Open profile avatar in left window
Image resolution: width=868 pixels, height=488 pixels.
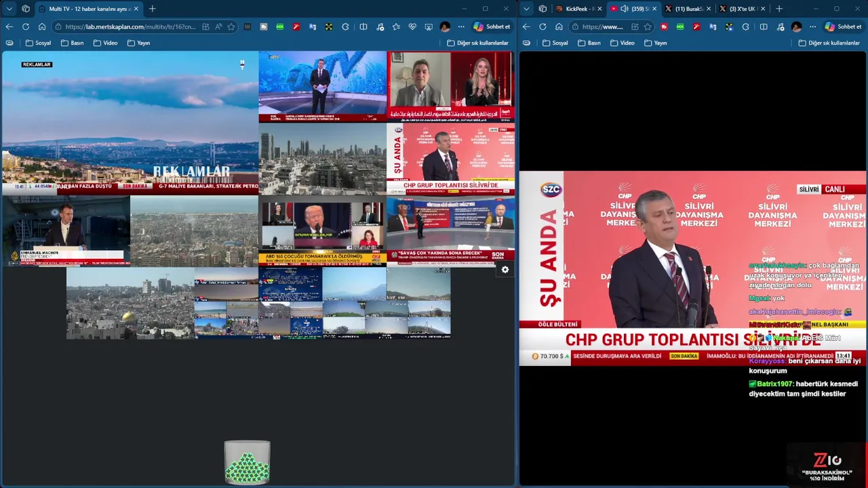click(445, 26)
